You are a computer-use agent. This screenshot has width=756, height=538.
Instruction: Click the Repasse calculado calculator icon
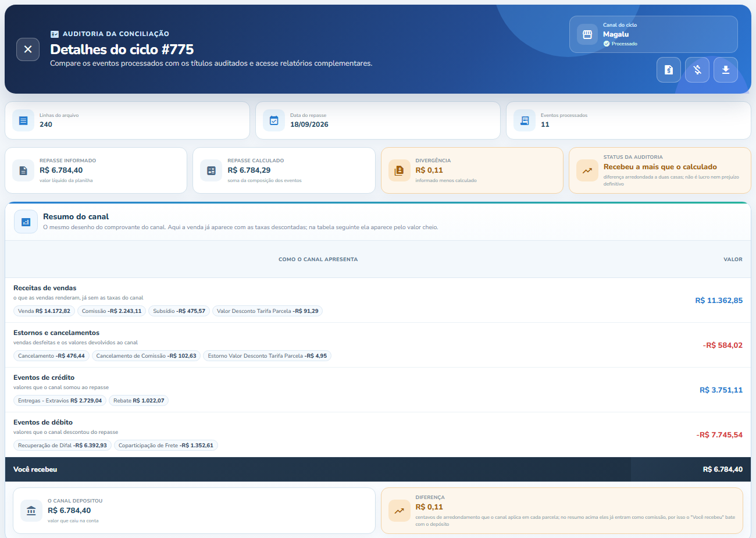(x=211, y=170)
